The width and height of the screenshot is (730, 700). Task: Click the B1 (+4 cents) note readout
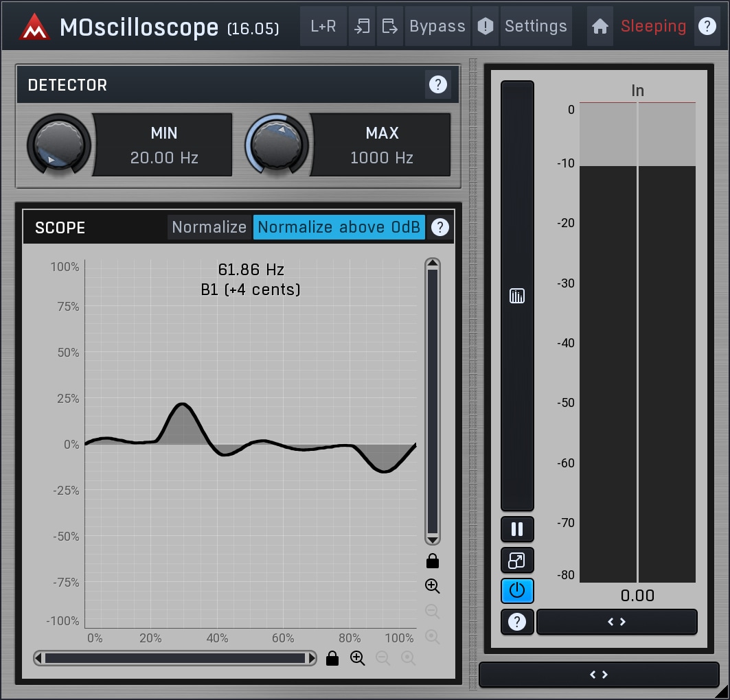click(x=251, y=290)
